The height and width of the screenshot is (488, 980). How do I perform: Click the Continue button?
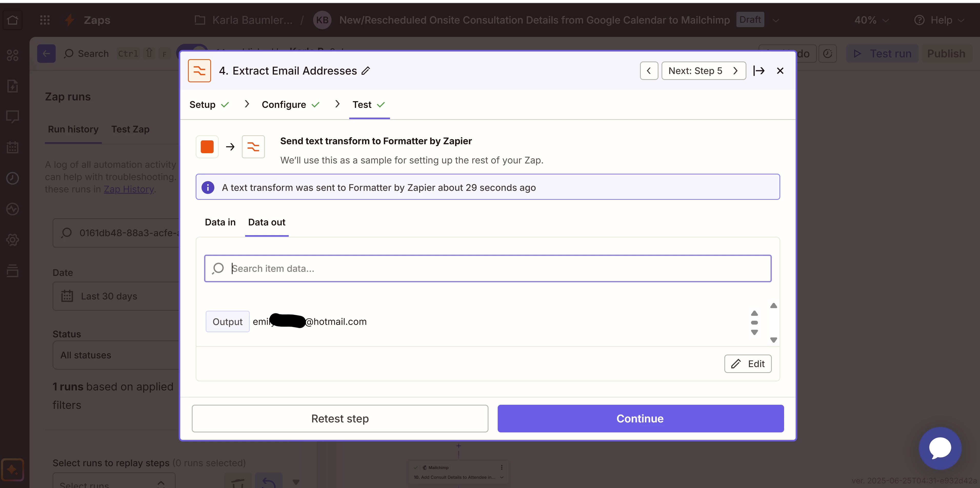point(640,418)
